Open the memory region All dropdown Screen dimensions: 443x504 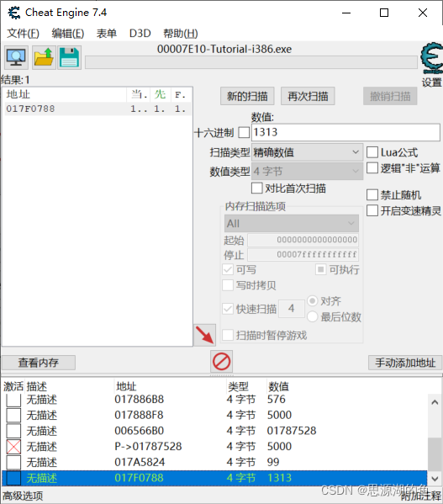pos(292,224)
